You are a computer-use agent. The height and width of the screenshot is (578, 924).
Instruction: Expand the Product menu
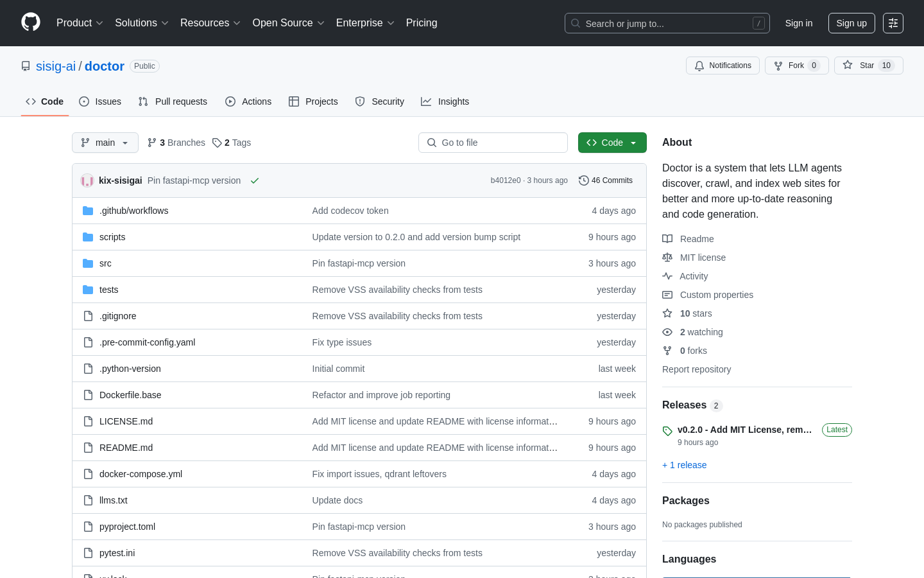[x=80, y=22]
